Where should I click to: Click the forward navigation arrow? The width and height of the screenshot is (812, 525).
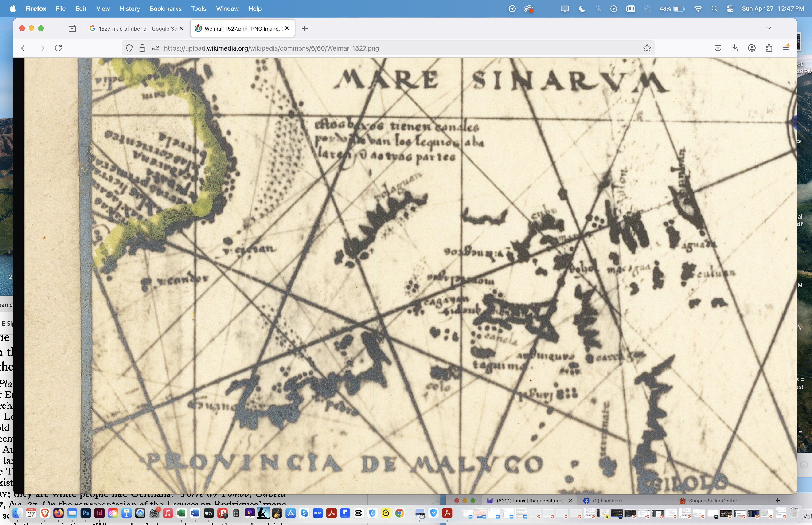tap(41, 48)
